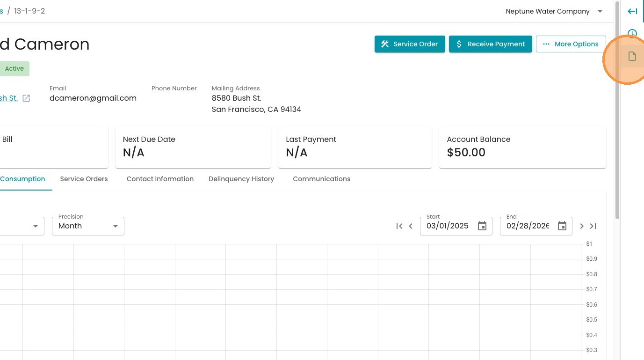Click the Service Order button

(410, 44)
